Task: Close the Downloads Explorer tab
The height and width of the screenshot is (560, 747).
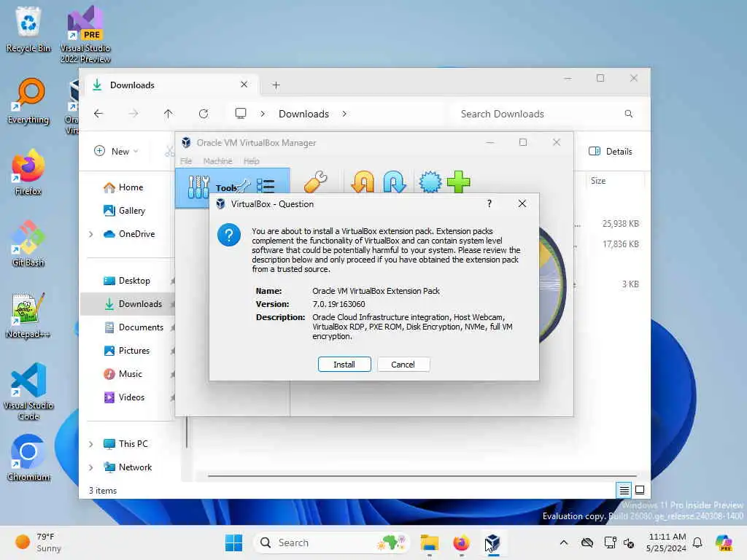Action: 244,85
